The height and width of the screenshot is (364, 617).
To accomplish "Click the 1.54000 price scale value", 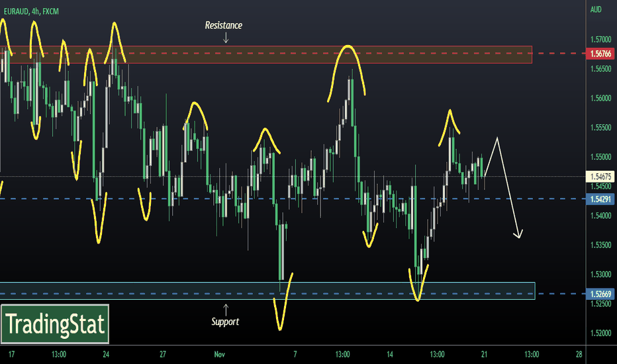I will pyautogui.click(x=601, y=216).
